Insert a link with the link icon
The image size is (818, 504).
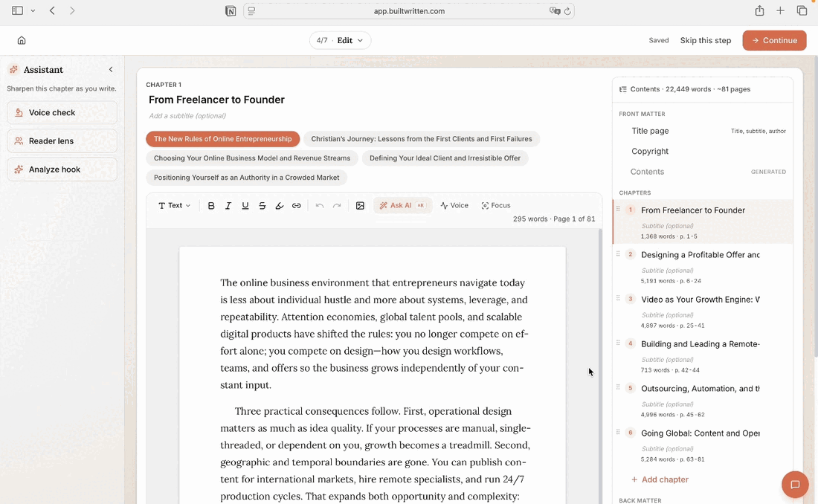coord(296,206)
